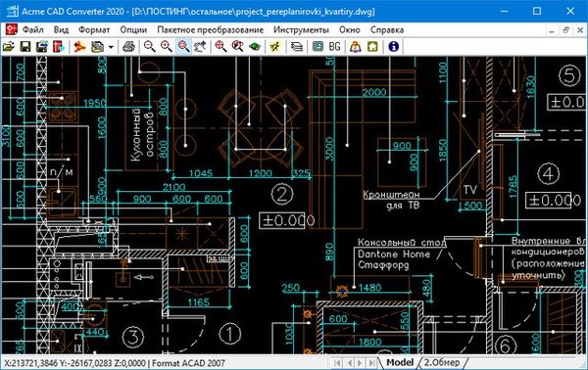Viewport: 588px width, 370px height.
Task: Open the Справка menu
Action: 387,30
